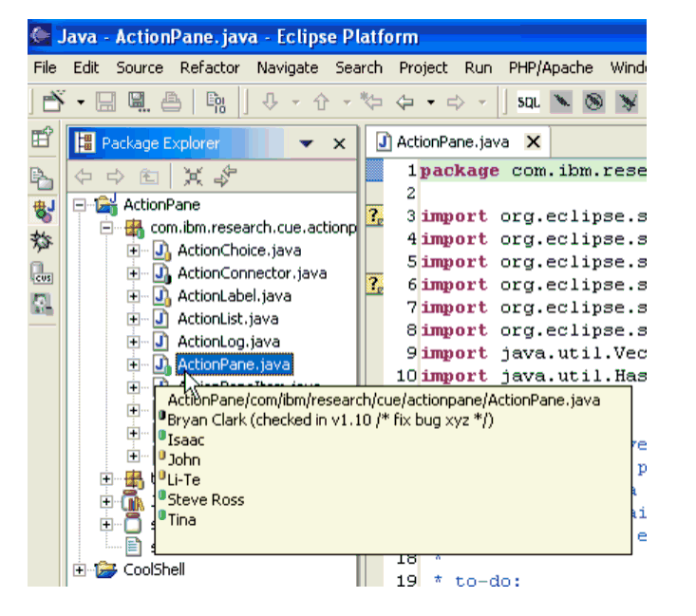Open the CVS repository perspective icon
The image size is (696, 616).
click(42, 273)
